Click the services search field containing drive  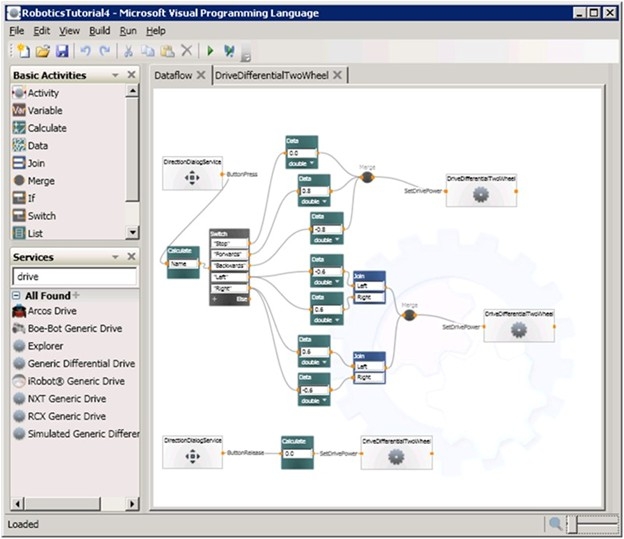pos(74,276)
